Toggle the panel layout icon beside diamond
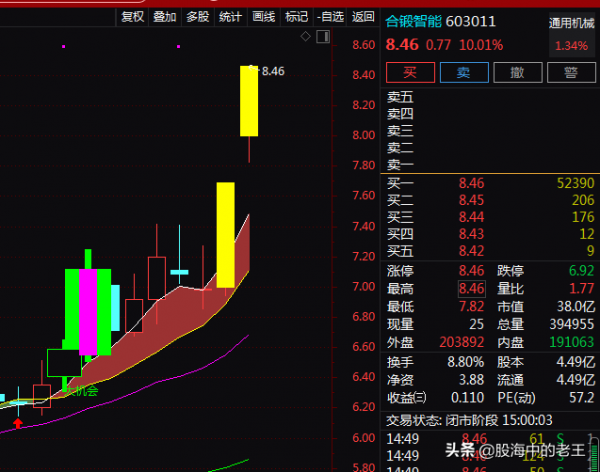600x472 pixels. [x=322, y=37]
